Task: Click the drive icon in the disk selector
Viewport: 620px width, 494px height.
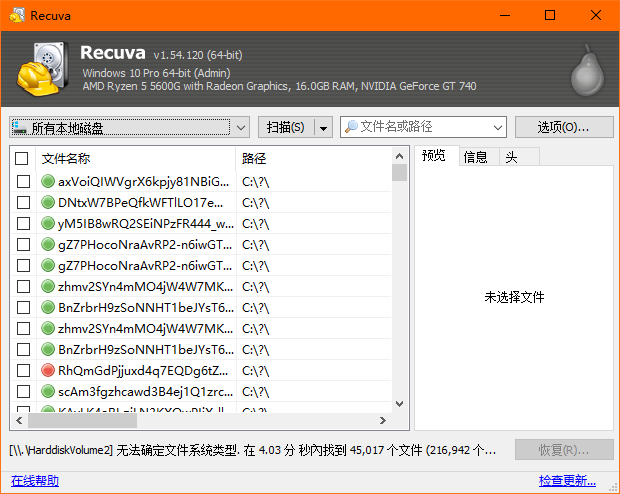Action: pos(20,127)
